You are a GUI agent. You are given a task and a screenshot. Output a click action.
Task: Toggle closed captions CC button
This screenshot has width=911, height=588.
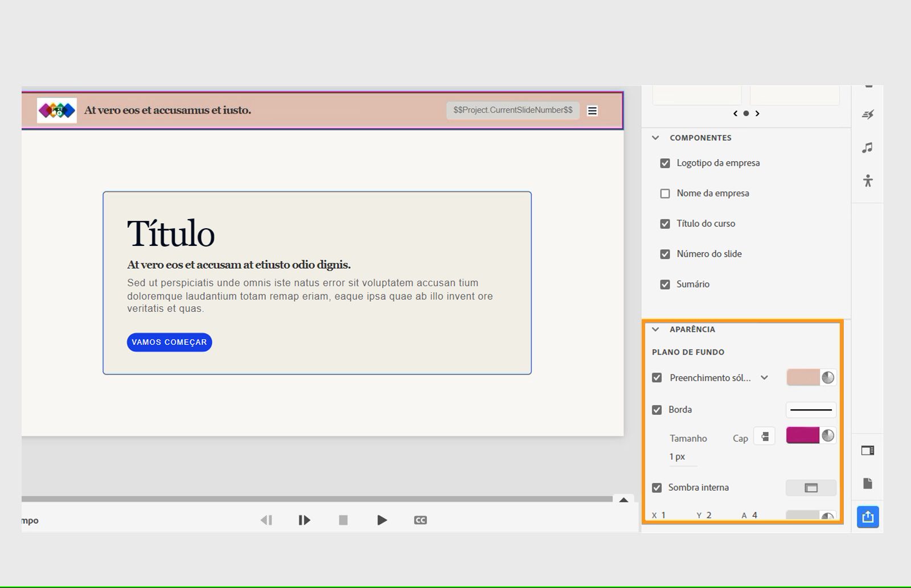point(420,520)
